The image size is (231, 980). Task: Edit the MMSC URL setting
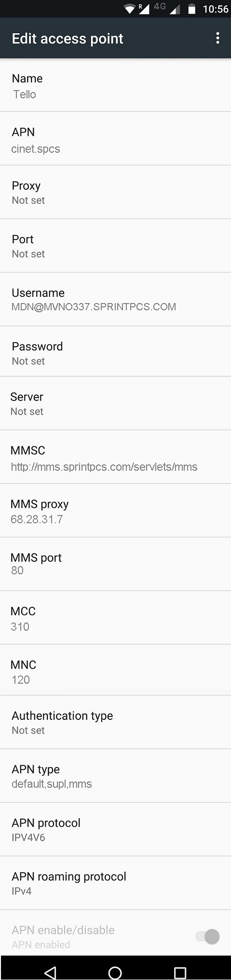pyautogui.click(x=115, y=457)
